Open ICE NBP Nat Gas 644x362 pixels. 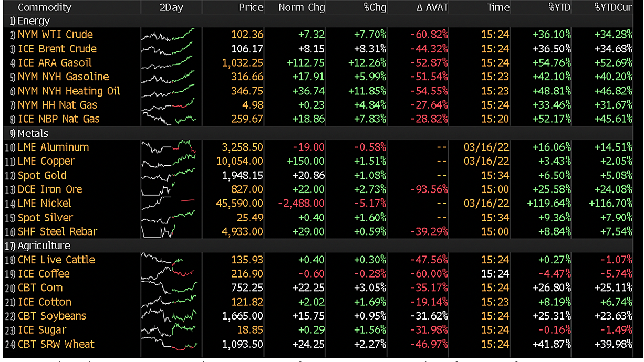59,119
